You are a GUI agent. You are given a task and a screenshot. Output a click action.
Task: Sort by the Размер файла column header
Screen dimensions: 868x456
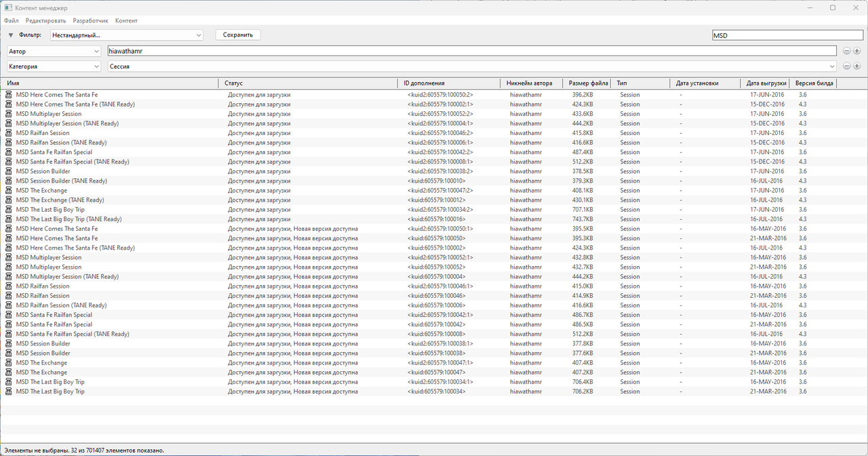(587, 83)
